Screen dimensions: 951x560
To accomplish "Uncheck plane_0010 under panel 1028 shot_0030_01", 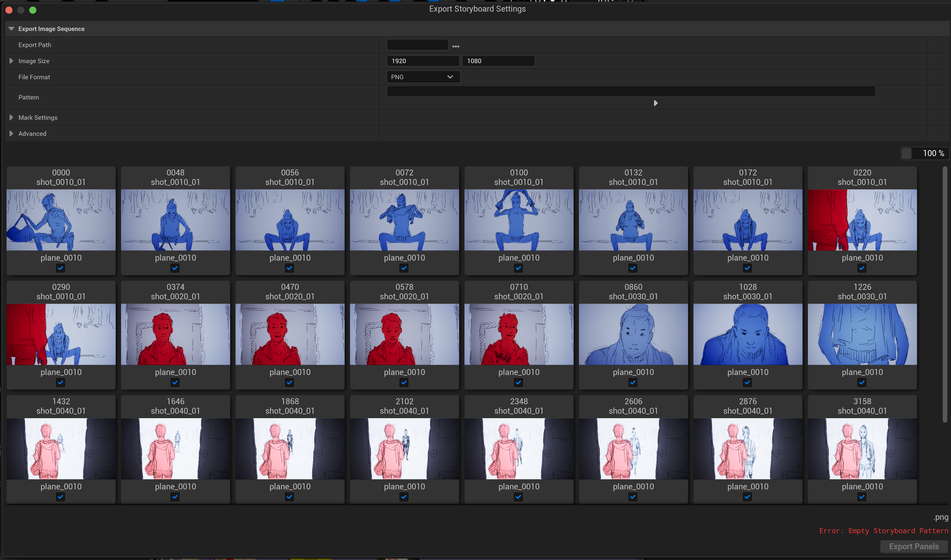I will [x=747, y=382].
